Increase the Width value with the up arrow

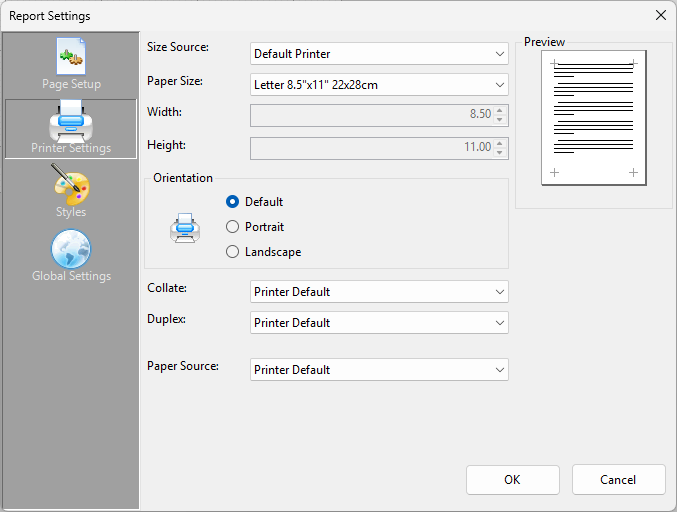coord(500,110)
